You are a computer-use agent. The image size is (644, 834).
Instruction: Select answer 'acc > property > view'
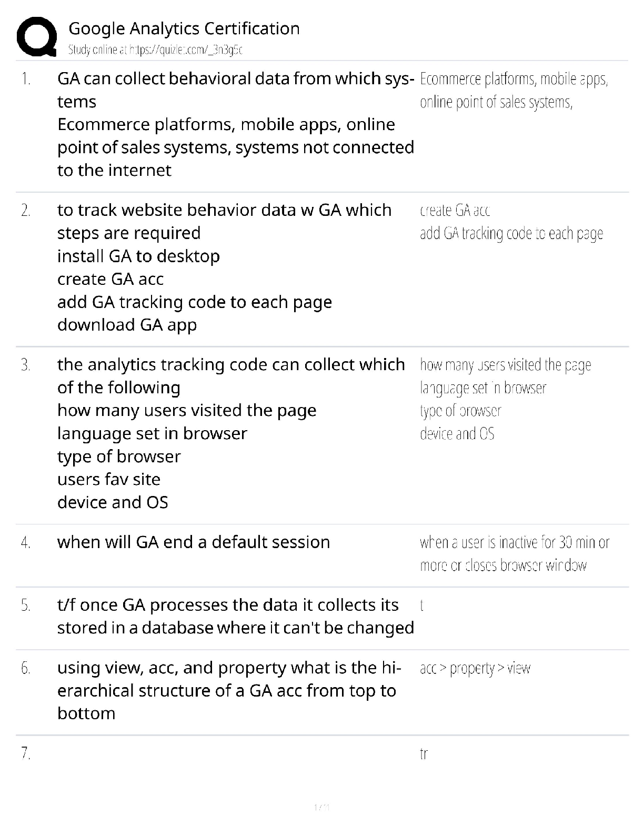pyautogui.click(x=475, y=669)
